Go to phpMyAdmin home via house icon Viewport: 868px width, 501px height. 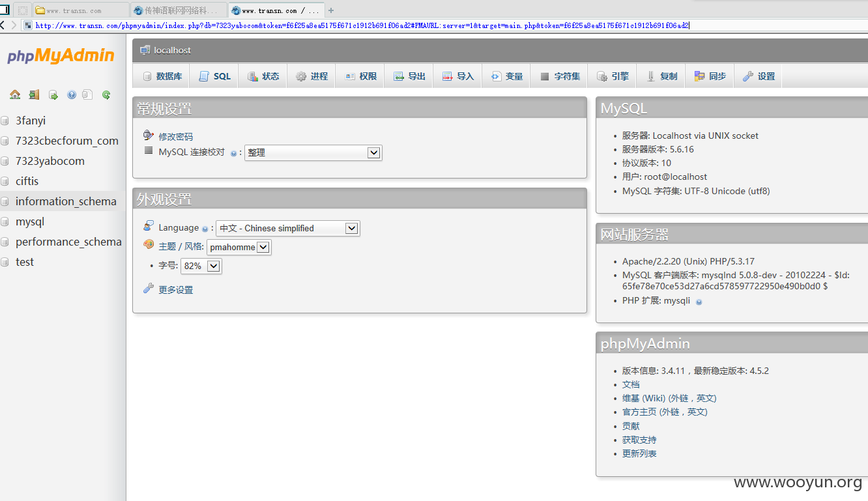pyautogui.click(x=15, y=94)
